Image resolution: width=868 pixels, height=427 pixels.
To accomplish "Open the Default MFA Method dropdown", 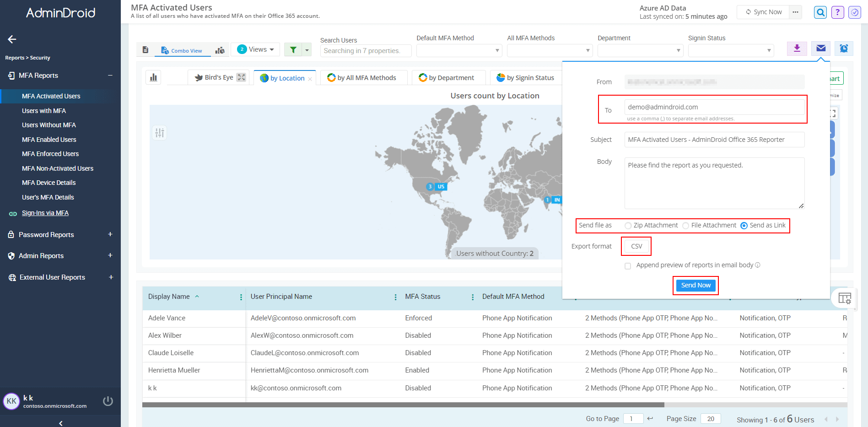I will pyautogui.click(x=459, y=50).
